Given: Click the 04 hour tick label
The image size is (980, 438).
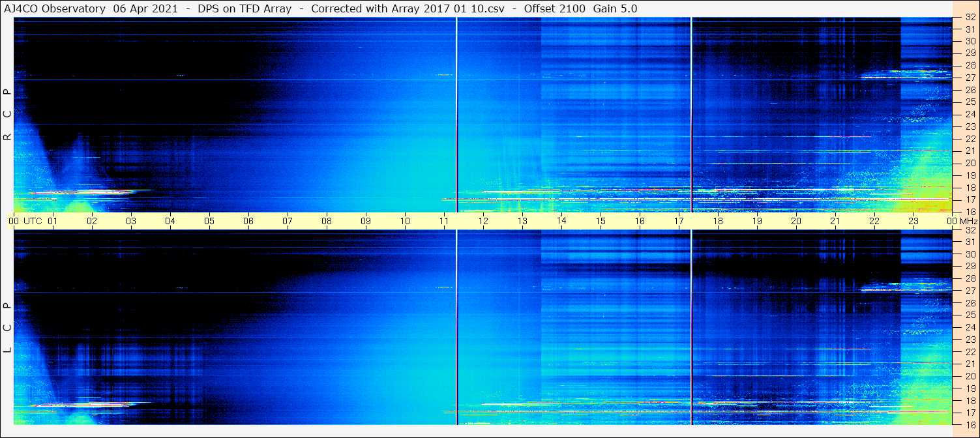Looking at the screenshot, I should [x=170, y=221].
